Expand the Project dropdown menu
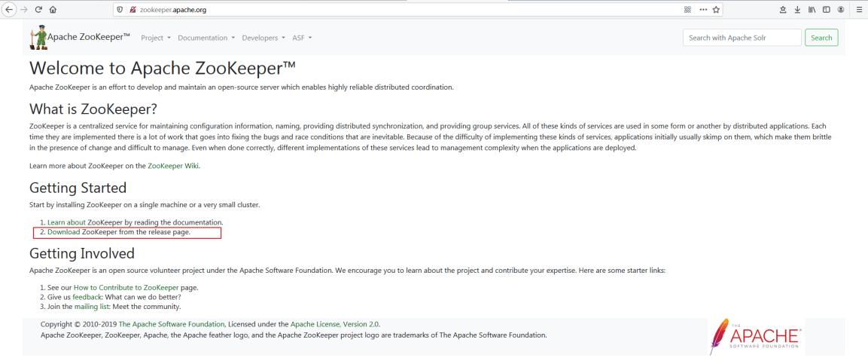Image resolution: width=868 pixels, height=361 pixels. 156,38
